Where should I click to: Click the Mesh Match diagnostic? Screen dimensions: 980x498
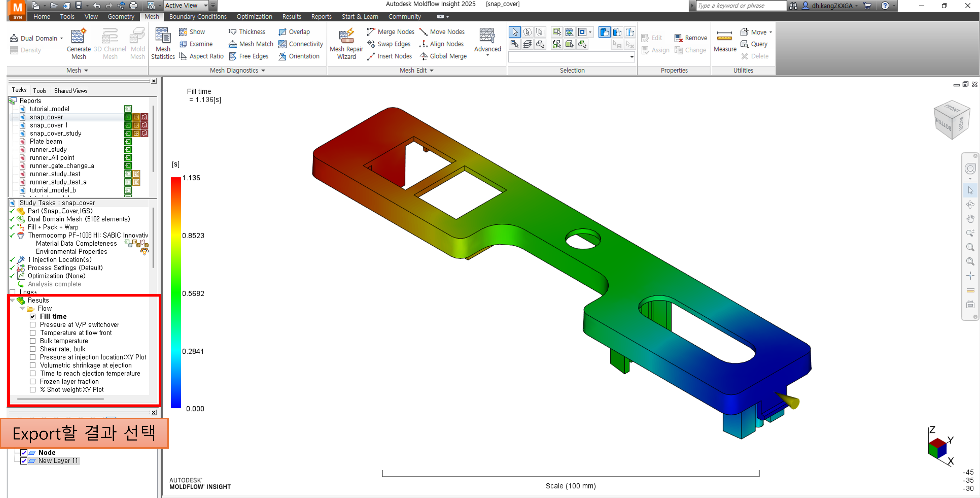pyautogui.click(x=251, y=44)
